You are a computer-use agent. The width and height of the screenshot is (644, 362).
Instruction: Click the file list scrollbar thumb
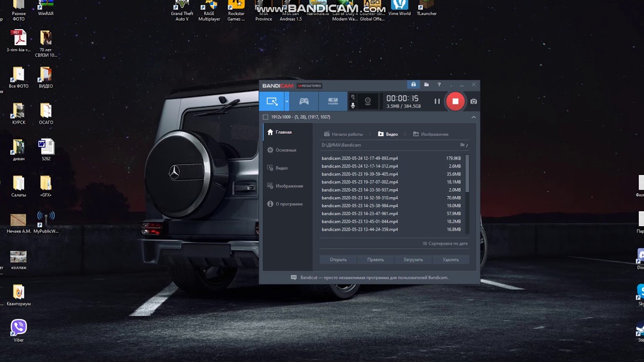point(467,173)
